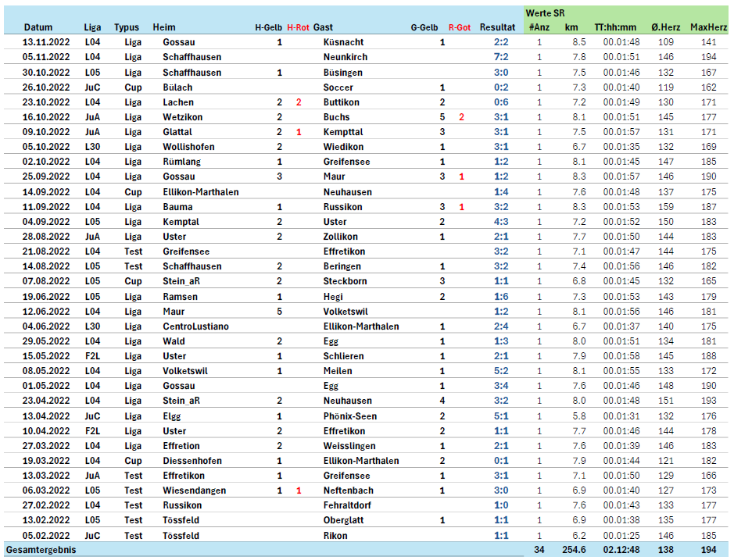Select the 0:6 result cell
The image size is (734, 560).
pos(501,102)
